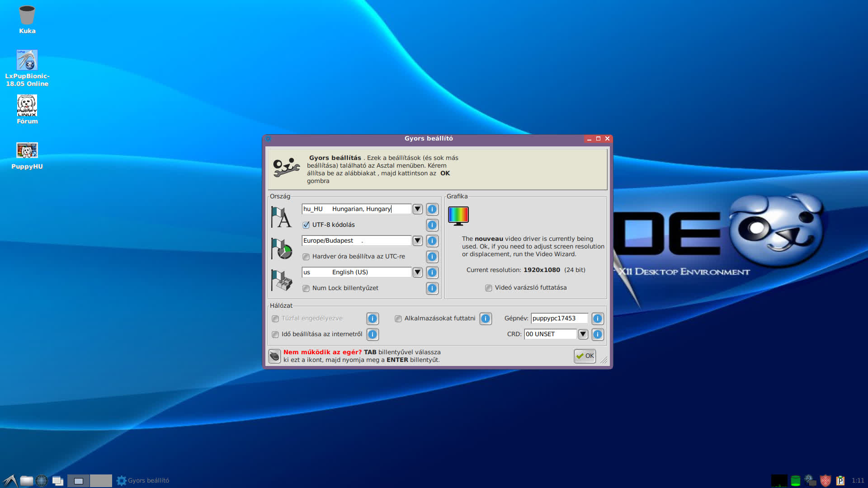Open the network tray icon
This screenshot has width=868, height=488.
(x=810, y=481)
